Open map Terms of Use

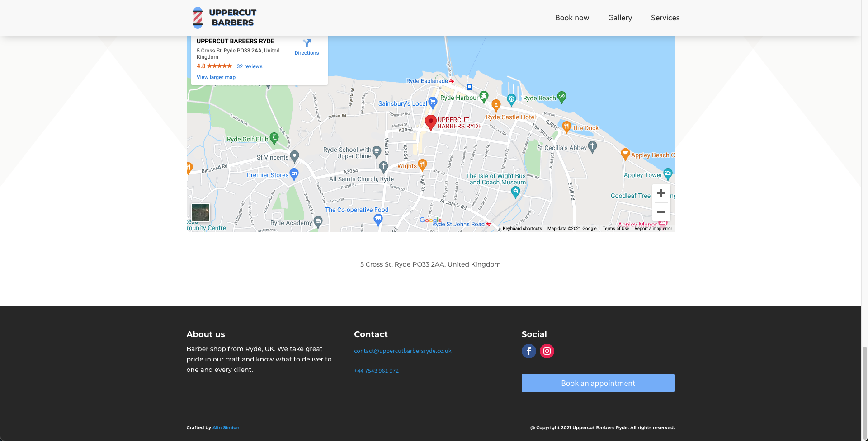[616, 229]
